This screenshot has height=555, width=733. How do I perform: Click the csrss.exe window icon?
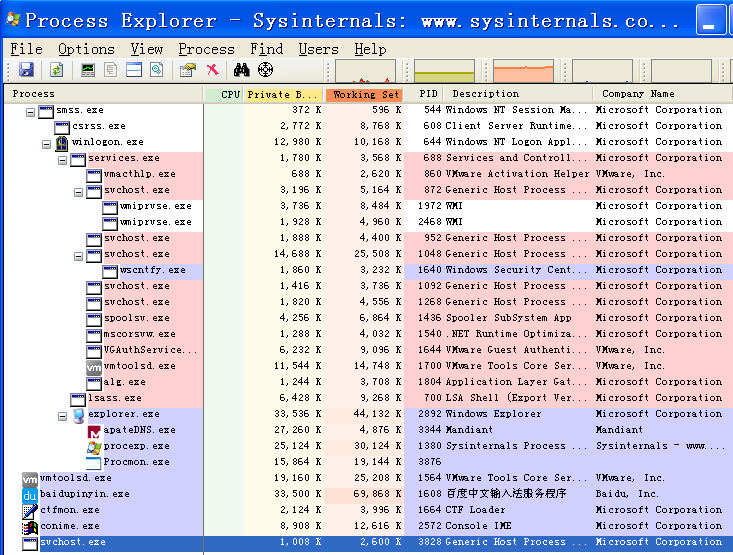click(x=62, y=127)
